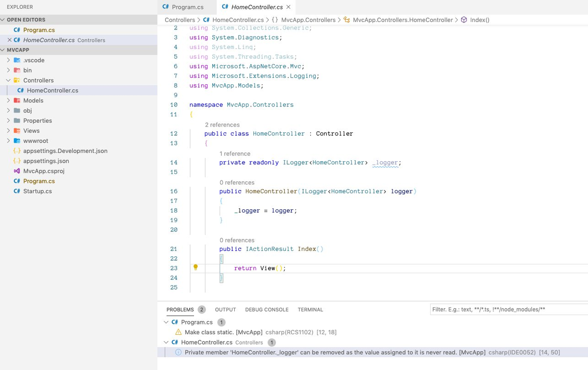Click the '2 references' CodeLens above HomeController class

tap(222, 125)
